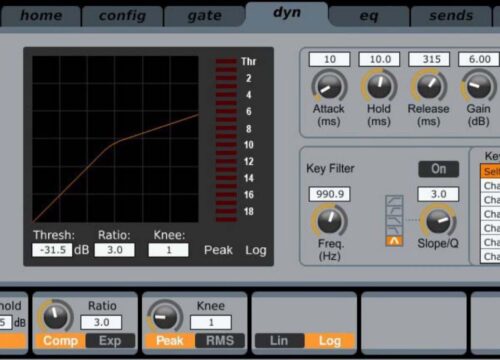This screenshot has height=360, width=500.
Task: Click the Knee knob above Peak button
Action: (x=165, y=316)
